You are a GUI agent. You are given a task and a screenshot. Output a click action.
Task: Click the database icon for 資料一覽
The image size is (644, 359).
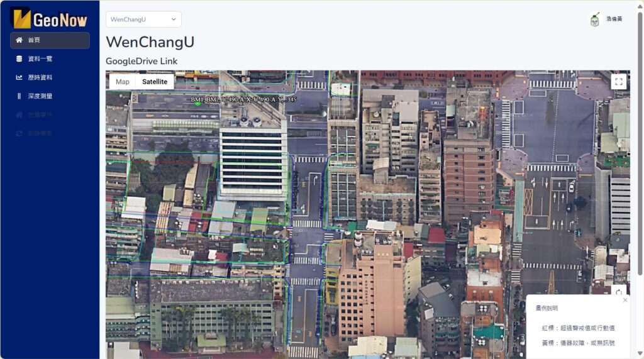click(19, 58)
